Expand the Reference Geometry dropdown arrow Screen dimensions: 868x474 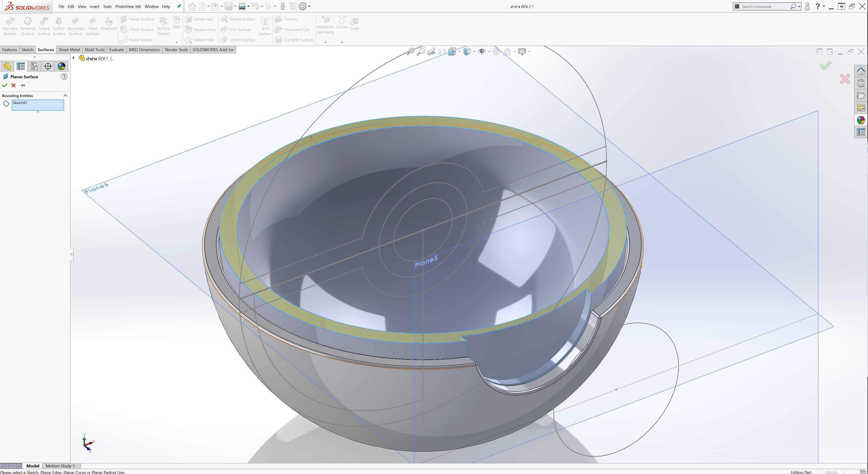click(326, 42)
